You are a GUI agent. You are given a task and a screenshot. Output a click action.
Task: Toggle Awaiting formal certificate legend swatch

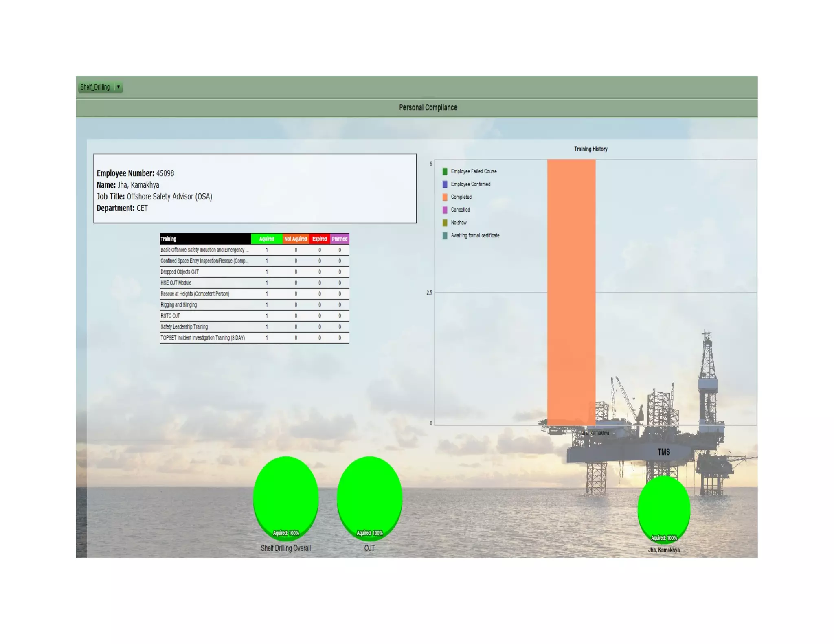pos(445,236)
